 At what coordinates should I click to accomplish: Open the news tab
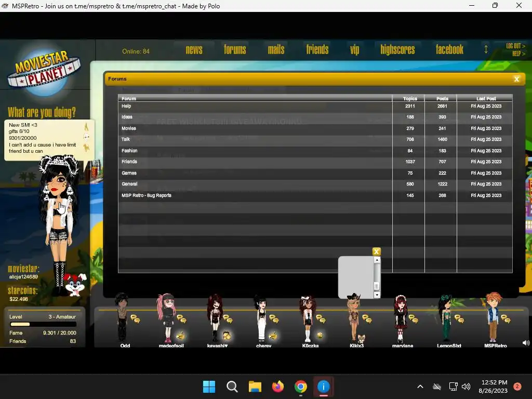click(194, 50)
